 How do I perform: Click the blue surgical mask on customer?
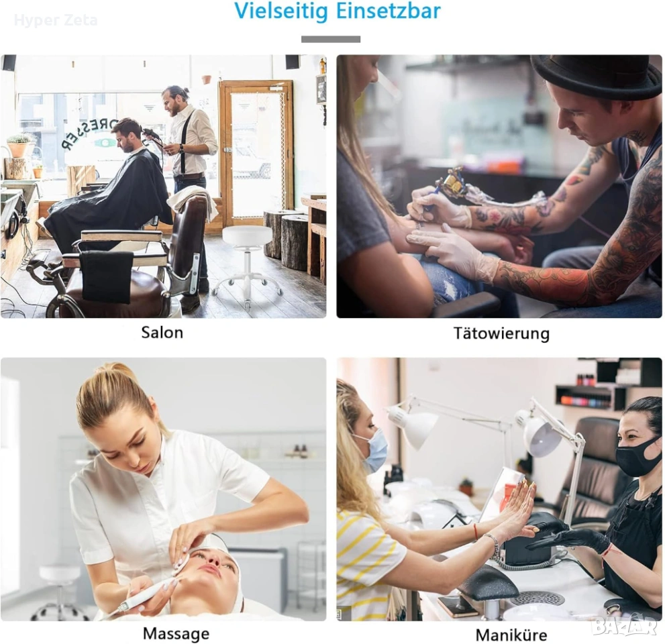[x=374, y=450]
